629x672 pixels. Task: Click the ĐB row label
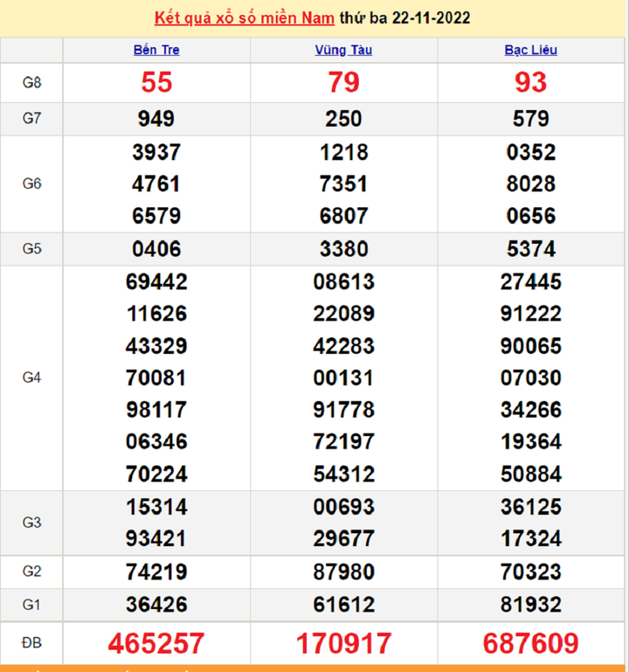pos(31,644)
